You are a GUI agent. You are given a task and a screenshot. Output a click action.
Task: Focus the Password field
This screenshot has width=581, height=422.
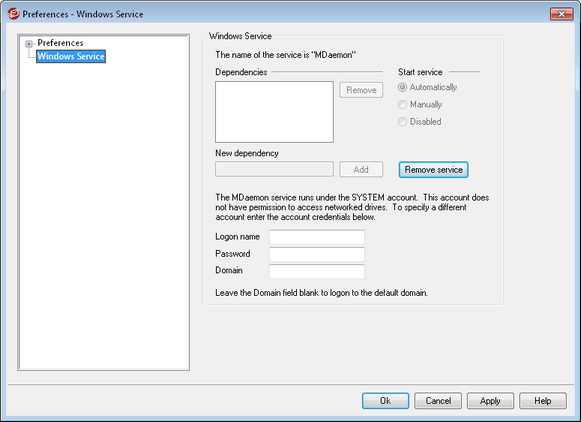[317, 254]
